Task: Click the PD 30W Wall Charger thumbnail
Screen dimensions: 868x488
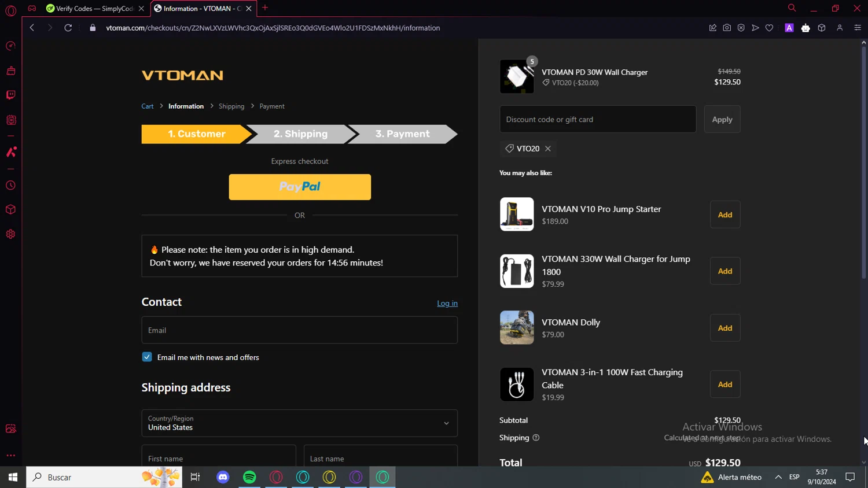Action: pos(517,76)
